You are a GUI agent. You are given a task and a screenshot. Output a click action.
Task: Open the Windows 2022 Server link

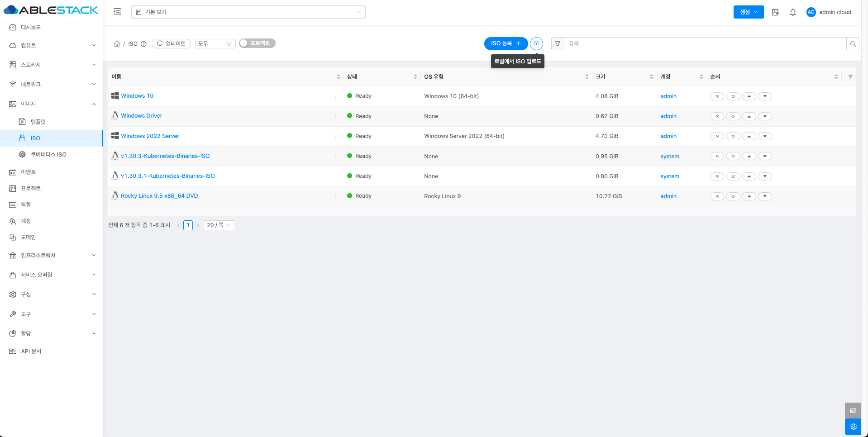tap(150, 136)
